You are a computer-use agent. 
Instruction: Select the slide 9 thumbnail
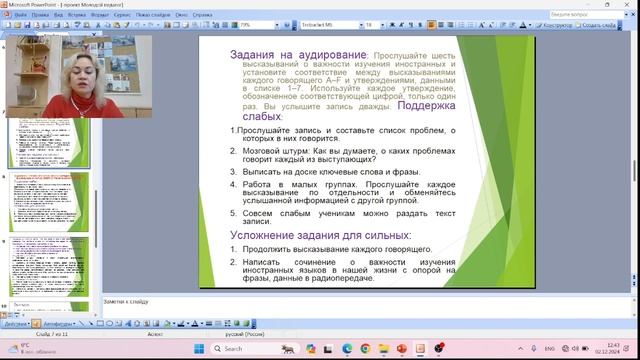[x=49, y=267]
